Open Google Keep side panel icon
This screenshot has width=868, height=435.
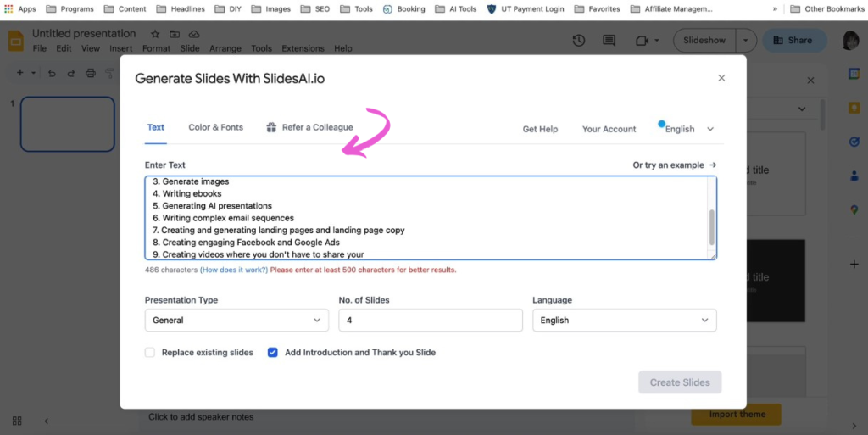click(854, 108)
